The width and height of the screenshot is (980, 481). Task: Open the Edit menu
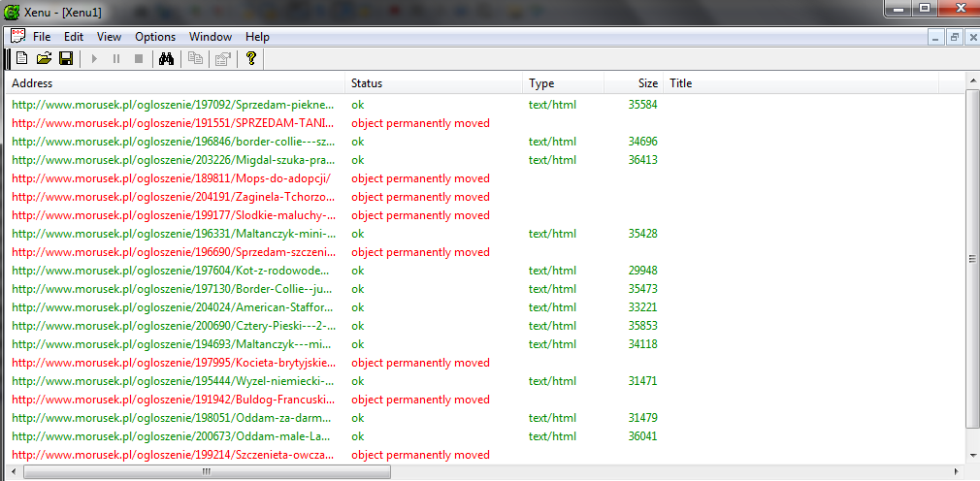(x=74, y=37)
